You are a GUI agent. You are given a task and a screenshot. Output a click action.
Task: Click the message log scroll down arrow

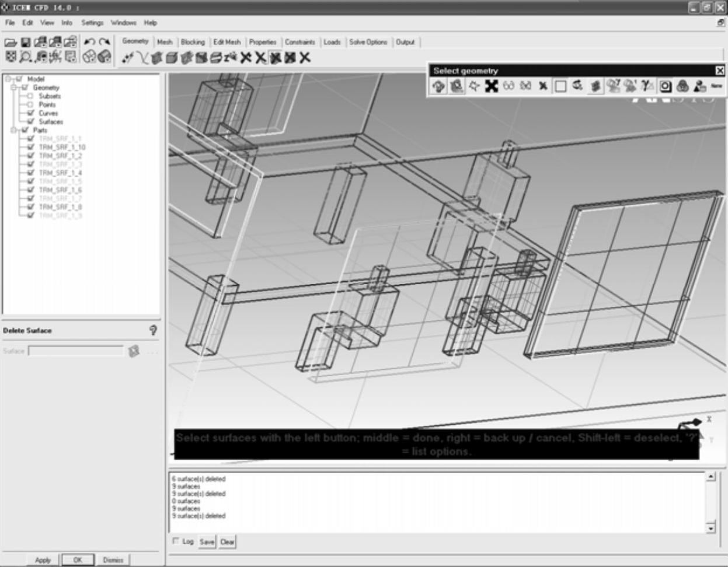(710, 528)
